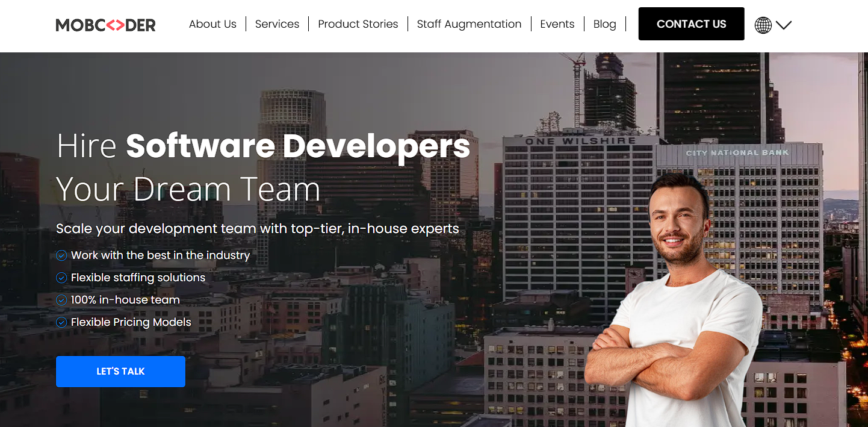Viewport: 868px width, 427px height.
Task: Expand the language dropdown chevron
Action: 783,25
